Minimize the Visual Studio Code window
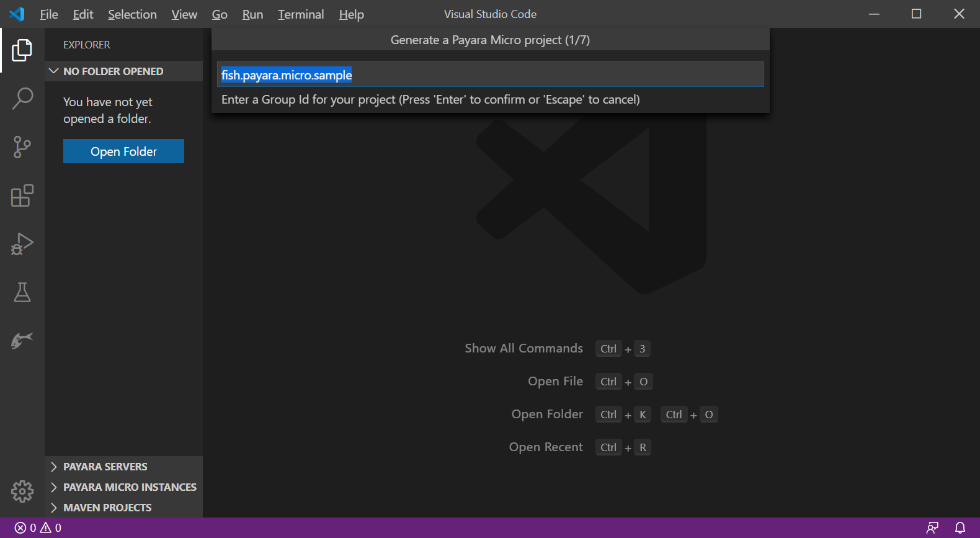Screen dimensions: 980x538 [x=874, y=14]
